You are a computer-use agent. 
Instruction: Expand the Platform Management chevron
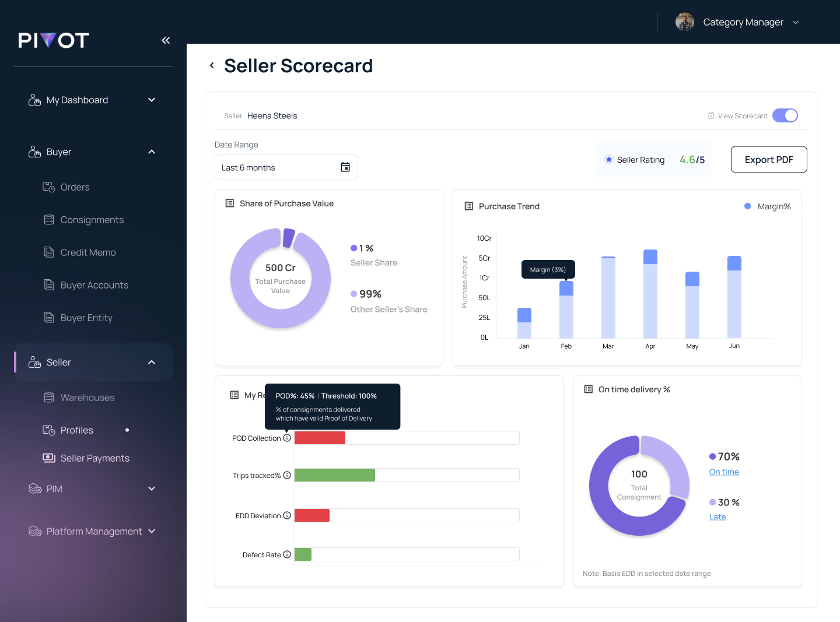(152, 531)
